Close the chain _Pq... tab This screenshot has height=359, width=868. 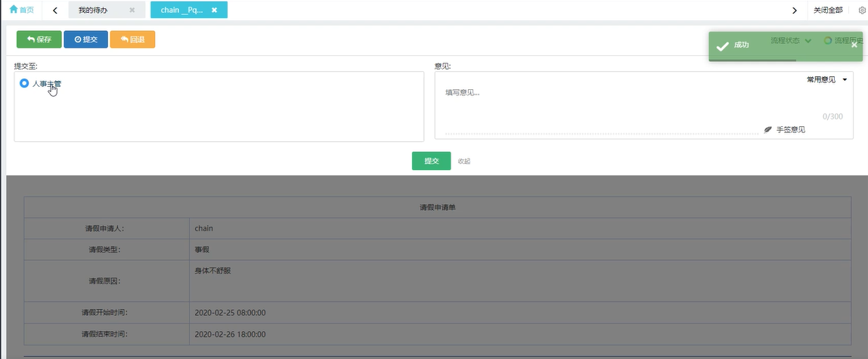coord(215,11)
